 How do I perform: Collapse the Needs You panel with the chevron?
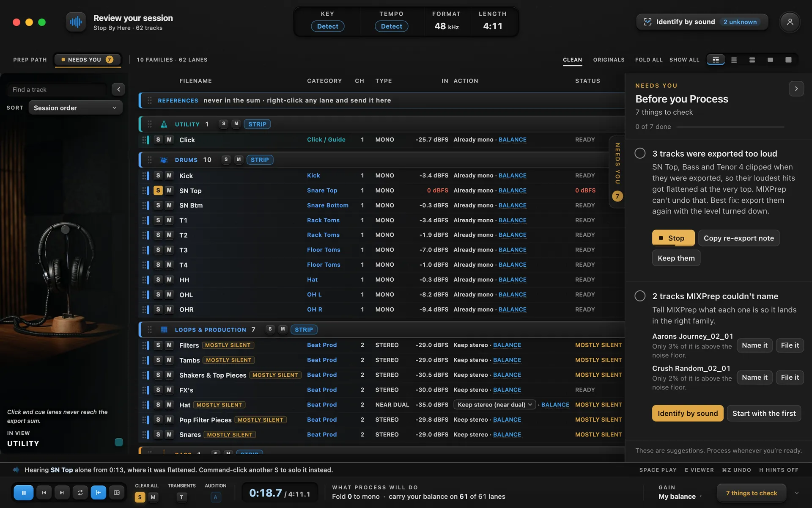click(796, 88)
